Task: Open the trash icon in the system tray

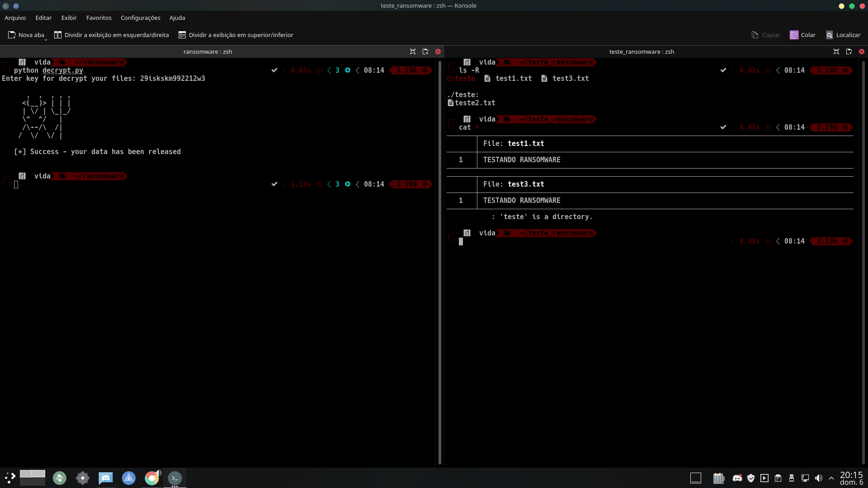Action: [x=719, y=478]
